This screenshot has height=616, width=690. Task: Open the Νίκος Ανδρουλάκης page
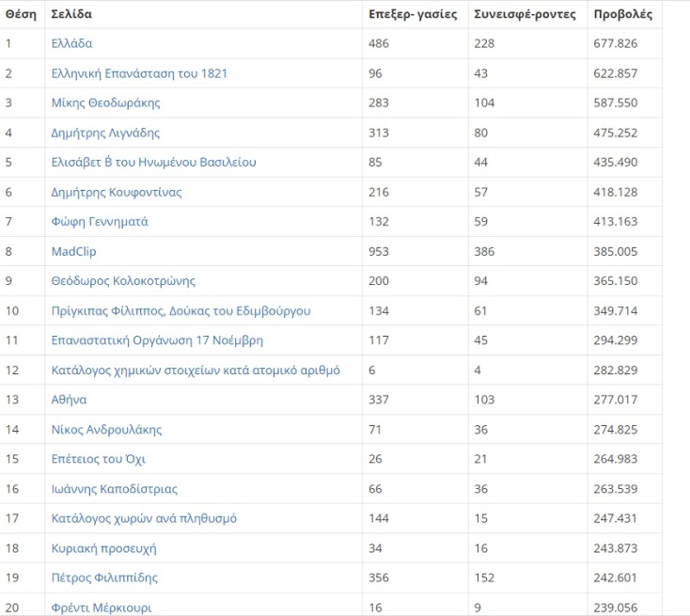tap(106, 430)
